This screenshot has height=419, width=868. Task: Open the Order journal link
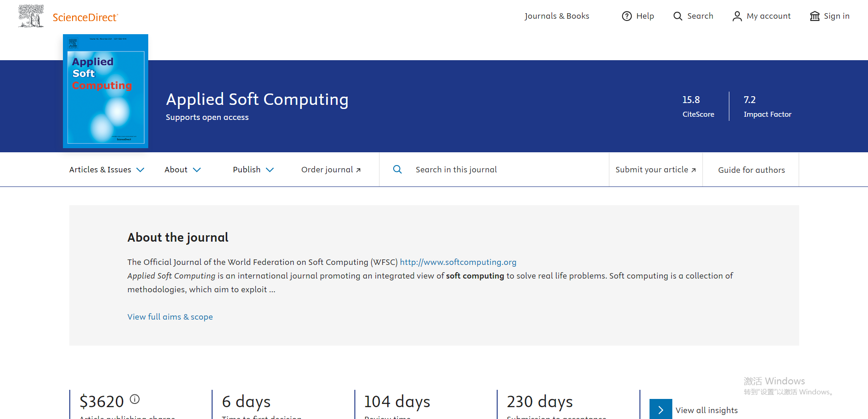[x=331, y=170]
